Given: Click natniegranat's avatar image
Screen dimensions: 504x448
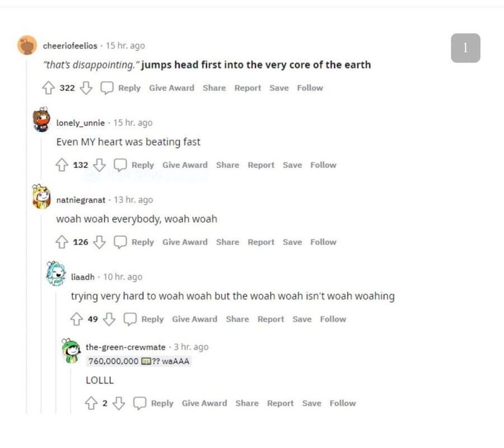Looking at the screenshot, I should click(x=41, y=197).
